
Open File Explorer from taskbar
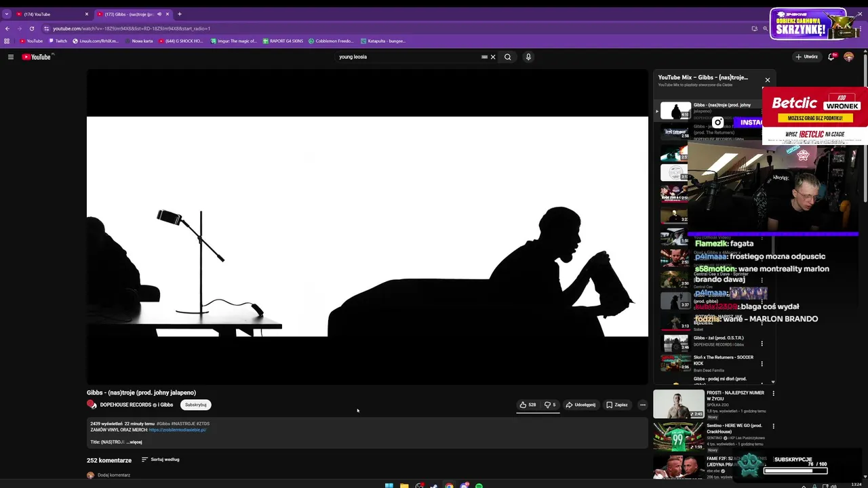404,485
